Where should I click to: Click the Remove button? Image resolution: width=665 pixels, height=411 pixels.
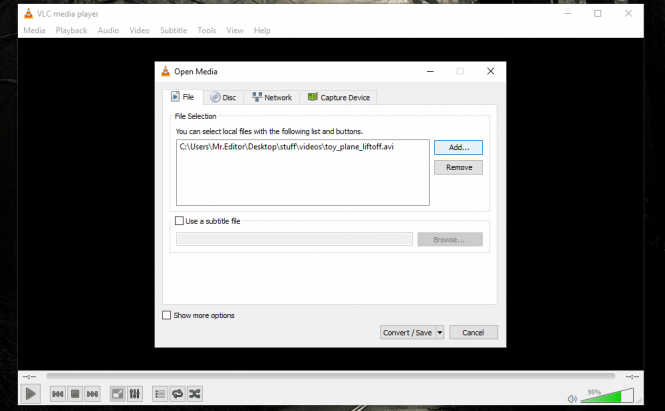pyautogui.click(x=458, y=168)
